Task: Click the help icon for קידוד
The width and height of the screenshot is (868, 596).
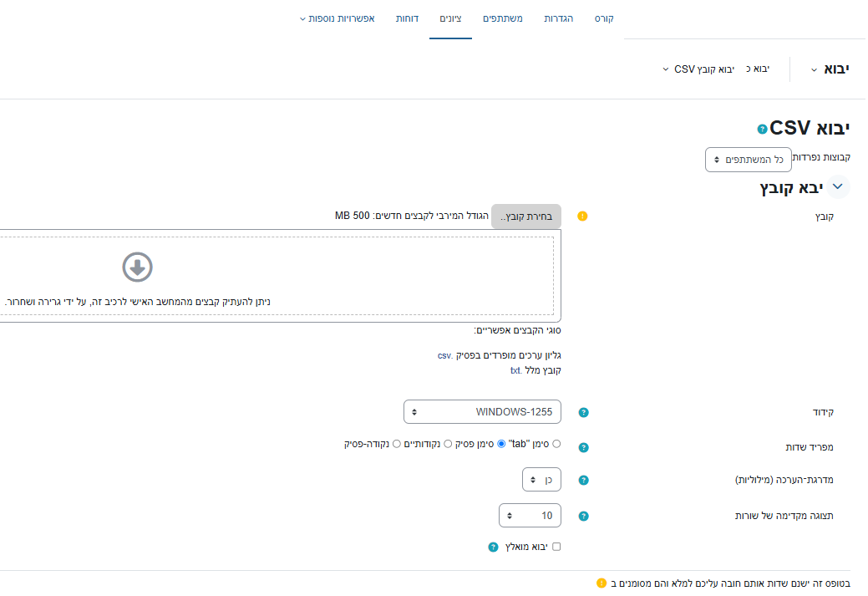Action: tap(584, 412)
